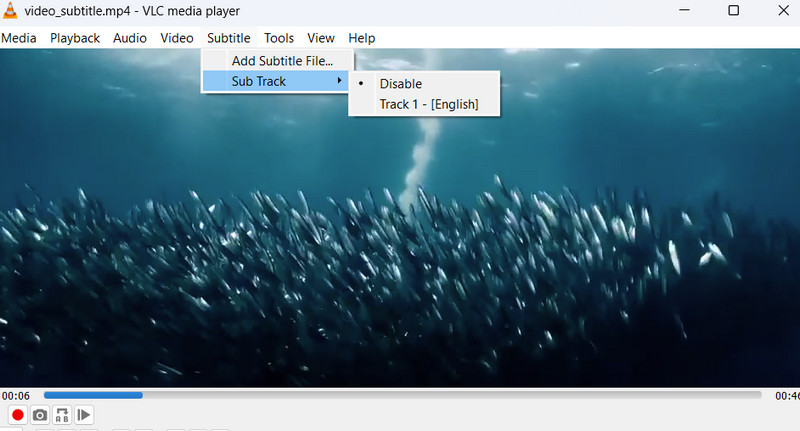Click the remaining time label at the right
The height and width of the screenshot is (431, 800).
[x=787, y=396]
